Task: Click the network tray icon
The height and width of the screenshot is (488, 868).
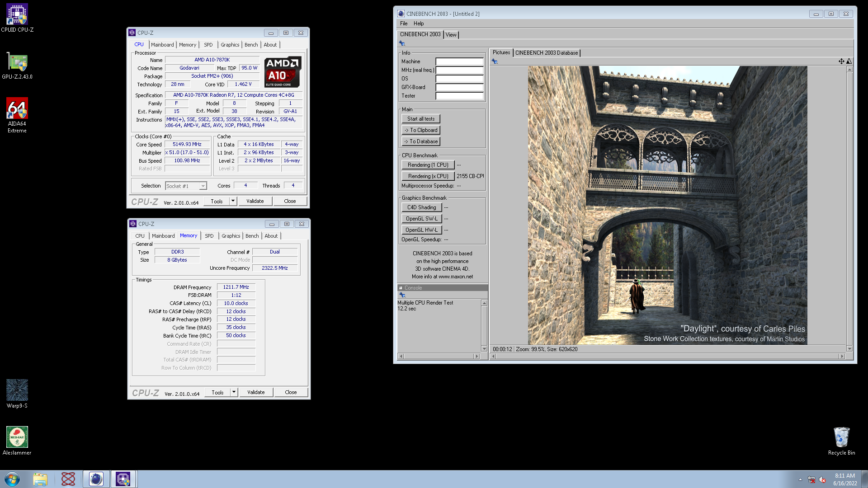Action: point(811,480)
